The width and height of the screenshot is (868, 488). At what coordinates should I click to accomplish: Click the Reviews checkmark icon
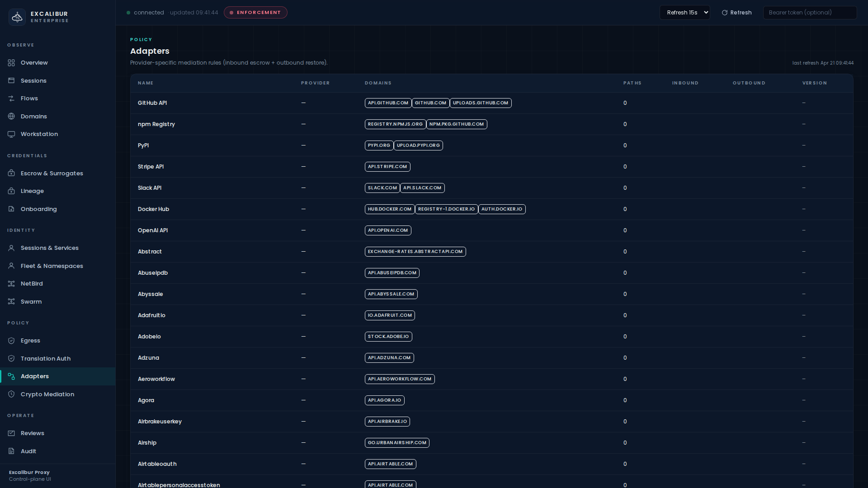coord(11,433)
